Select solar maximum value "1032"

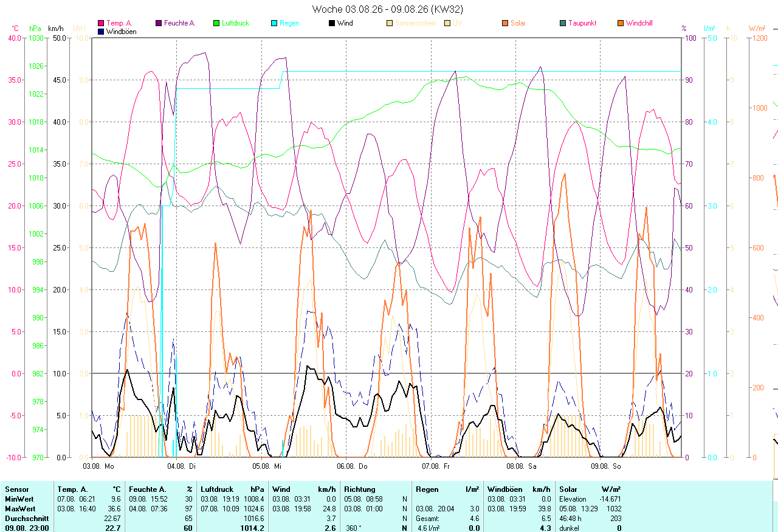614,509
